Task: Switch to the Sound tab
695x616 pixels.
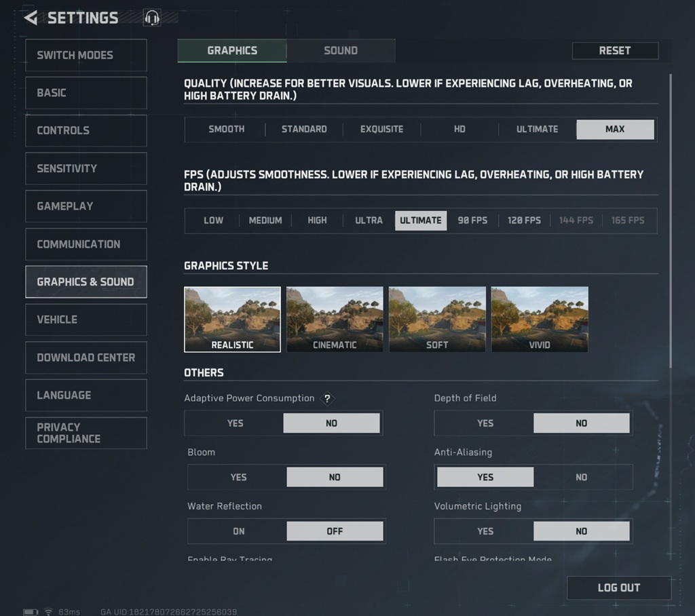Action: point(341,51)
